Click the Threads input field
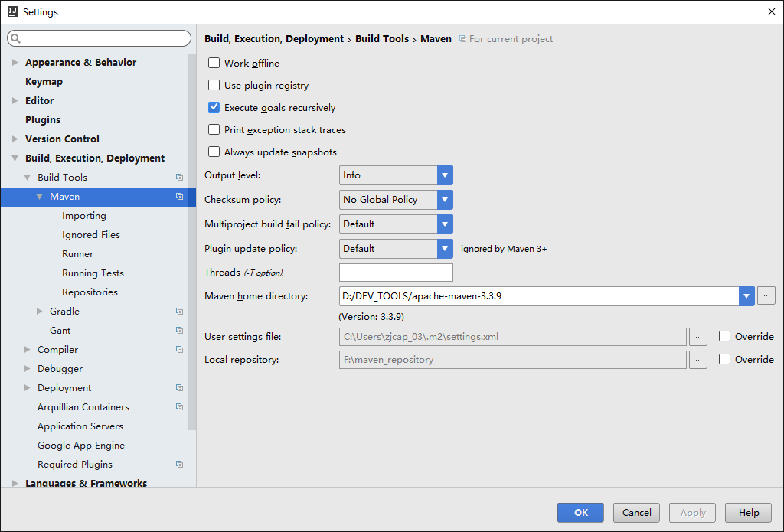Screen dimensions: 784x532 tap(396, 273)
